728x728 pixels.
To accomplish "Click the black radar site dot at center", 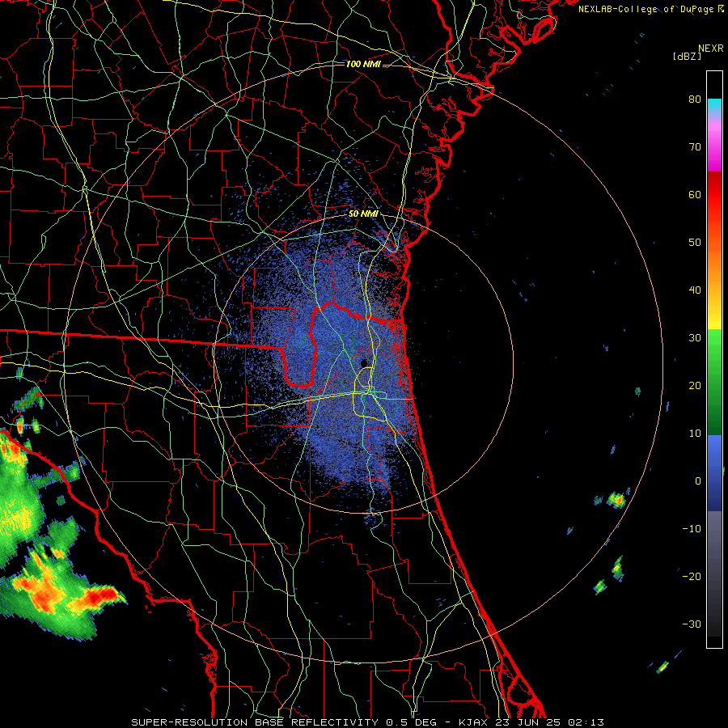I will (x=365, y=362).
